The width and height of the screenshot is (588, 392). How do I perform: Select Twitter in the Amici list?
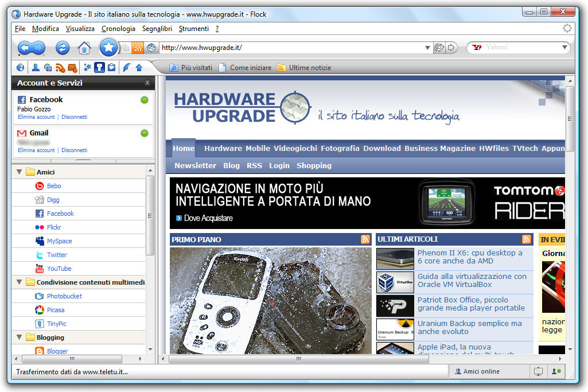click(57, 255)
